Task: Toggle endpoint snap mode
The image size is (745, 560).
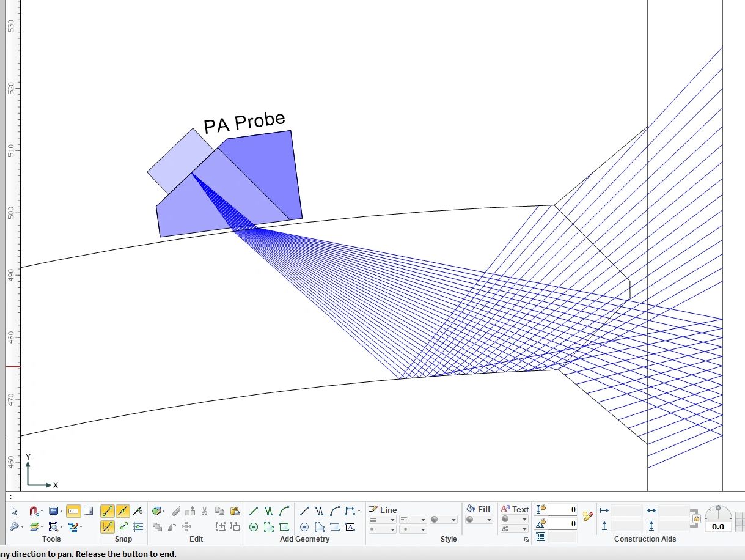Action: 107,511
